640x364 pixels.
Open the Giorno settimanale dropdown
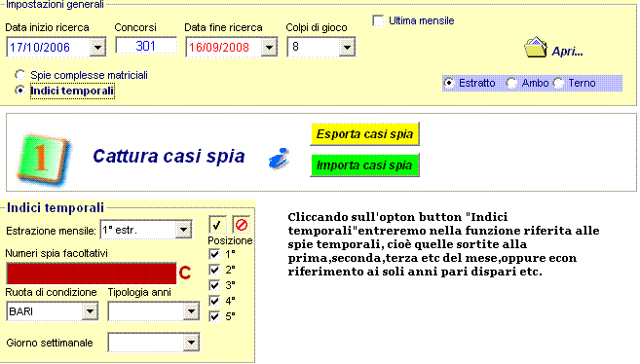[191, 343]
